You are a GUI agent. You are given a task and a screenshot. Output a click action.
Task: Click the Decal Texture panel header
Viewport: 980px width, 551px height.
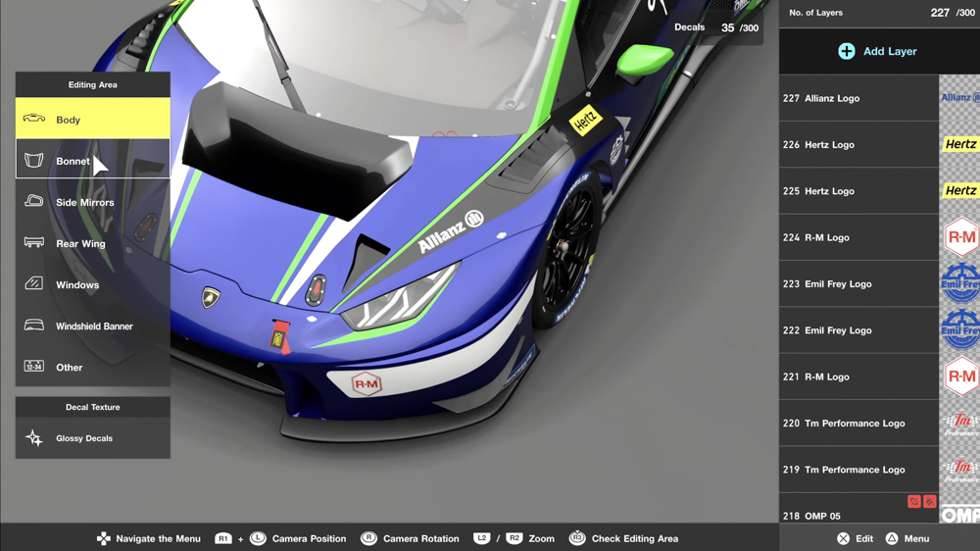(92, 407)
